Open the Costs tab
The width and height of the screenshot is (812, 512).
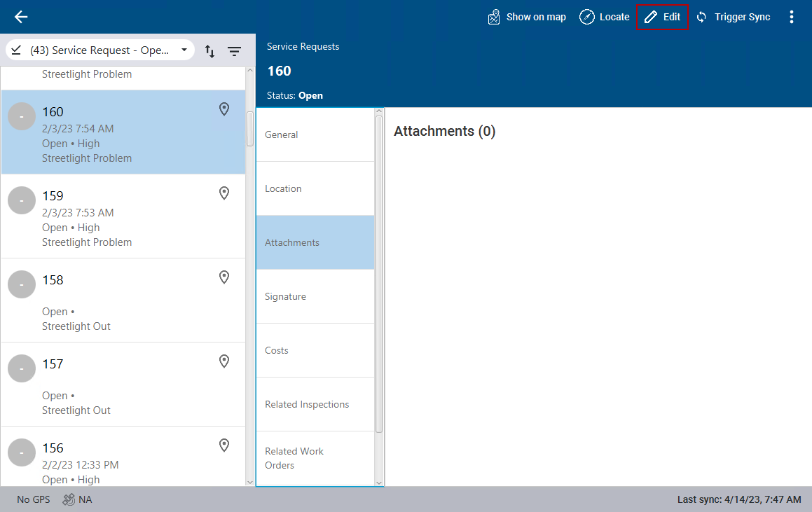pos(315,350)
